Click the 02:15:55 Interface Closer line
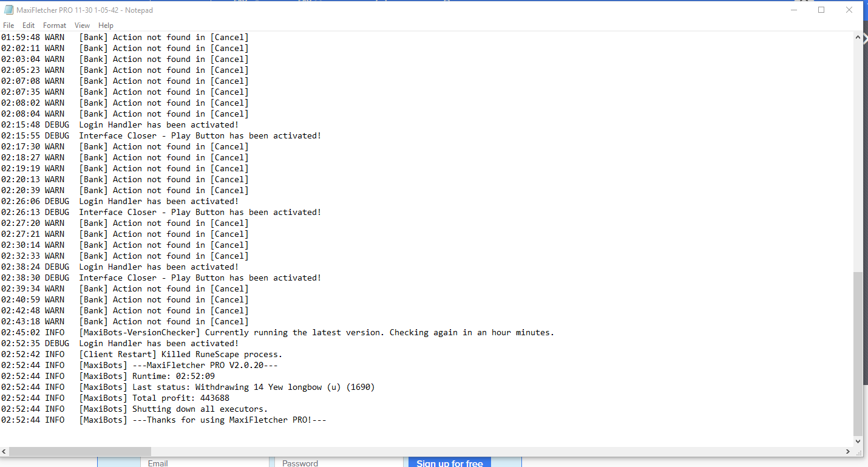This screenshot has height=467, width=868. click(x=161, y=135)
